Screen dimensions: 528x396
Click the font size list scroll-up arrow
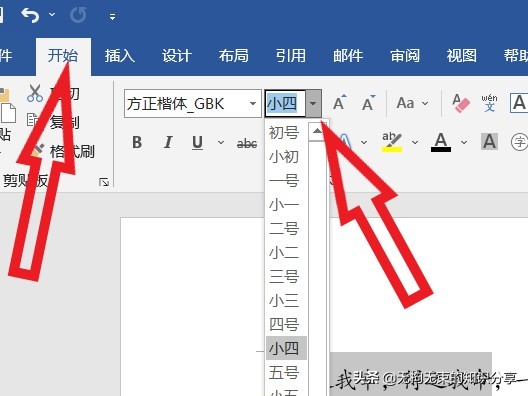point(317,131)
